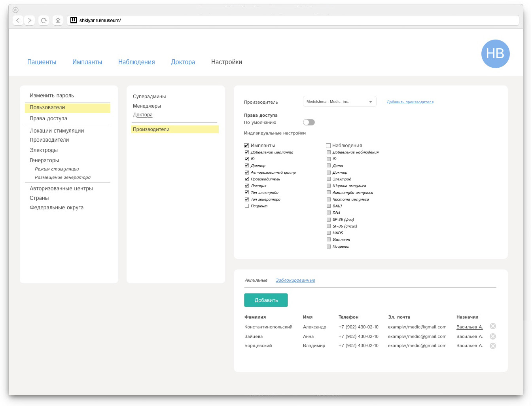Screen dimensions: 532x406
Task: Click the browser back arrow
Action: click(x=18, y=20)
